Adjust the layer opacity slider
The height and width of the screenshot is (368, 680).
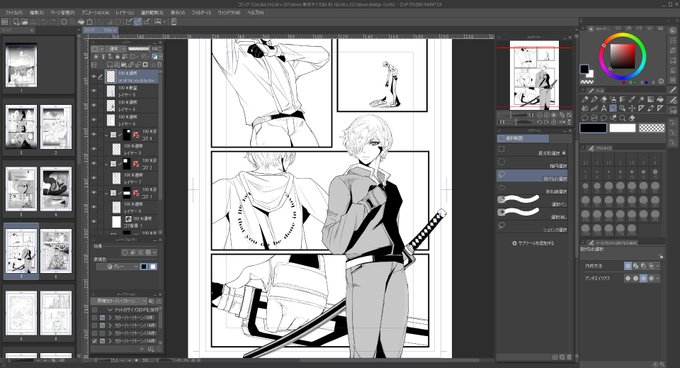point(139,49)
